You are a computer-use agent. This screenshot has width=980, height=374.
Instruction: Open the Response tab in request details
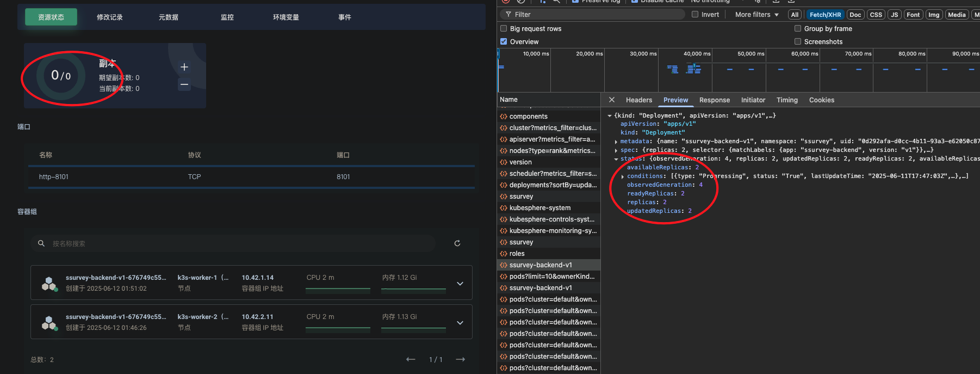[x=715, y=100]
